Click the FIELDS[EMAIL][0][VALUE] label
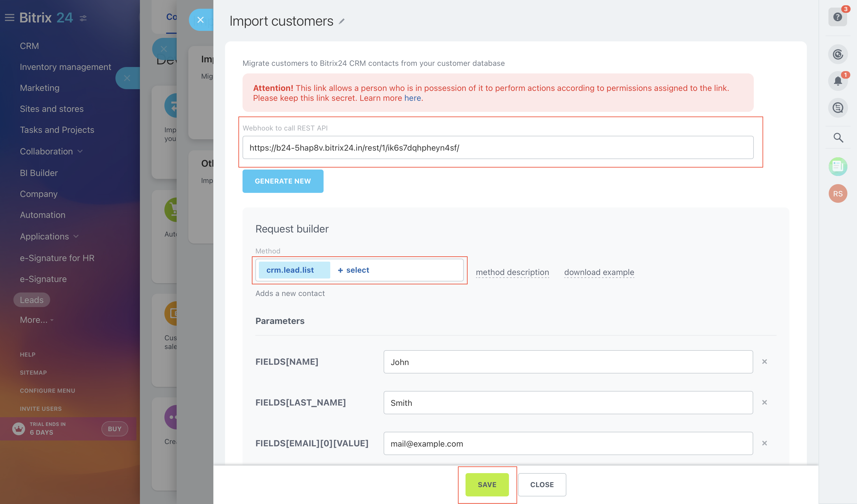This screenshot has height=504, width=857. click(x=312, y=443)
